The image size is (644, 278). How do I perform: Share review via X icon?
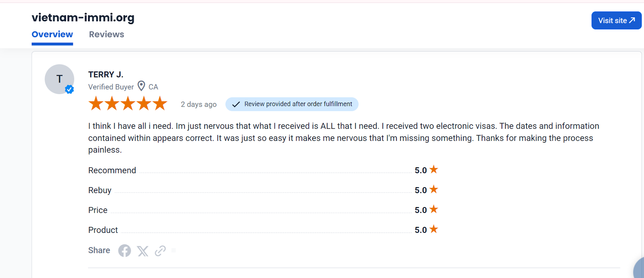click(142, 251)
